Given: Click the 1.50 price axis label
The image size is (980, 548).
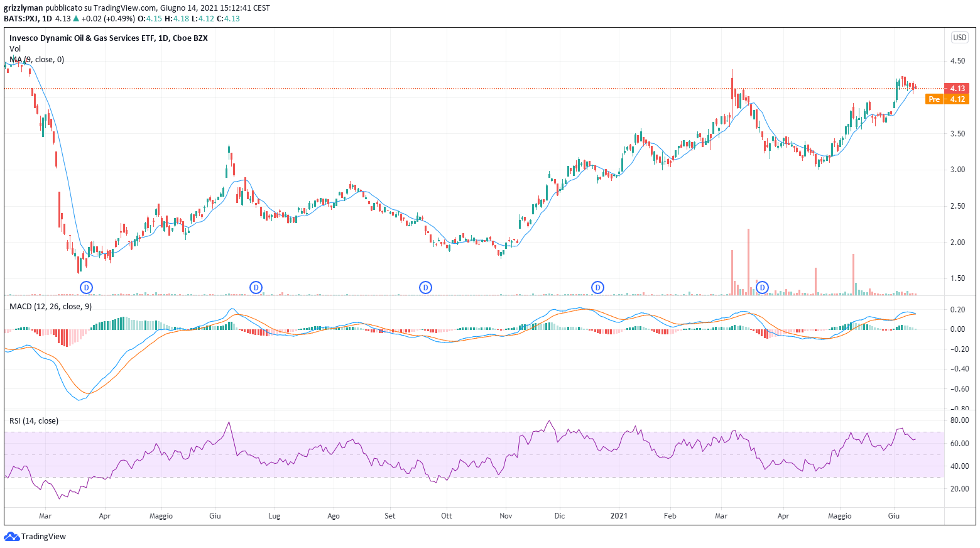Looking at the screenshot, I should [x=957, y=278].
